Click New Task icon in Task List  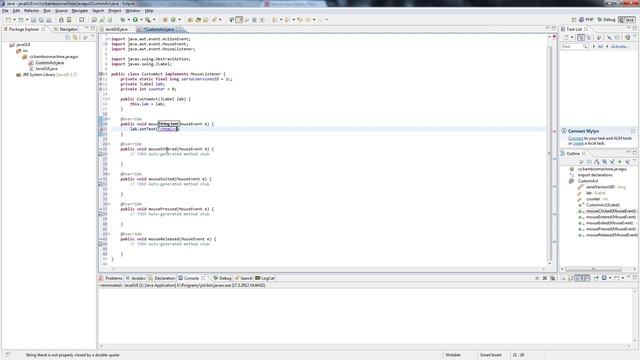[x=566, y=37]
